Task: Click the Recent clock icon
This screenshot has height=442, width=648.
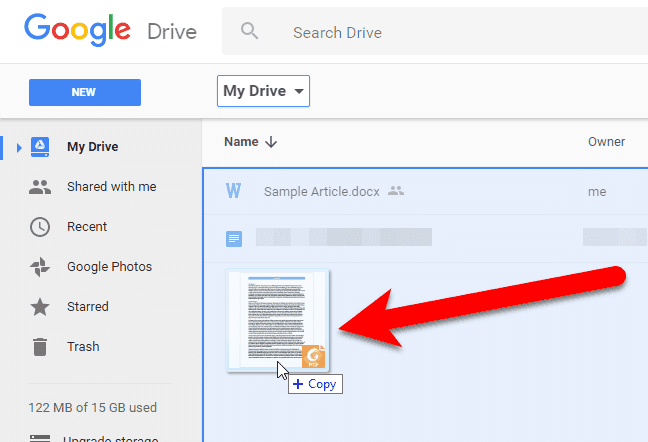Action: [40, 227]
